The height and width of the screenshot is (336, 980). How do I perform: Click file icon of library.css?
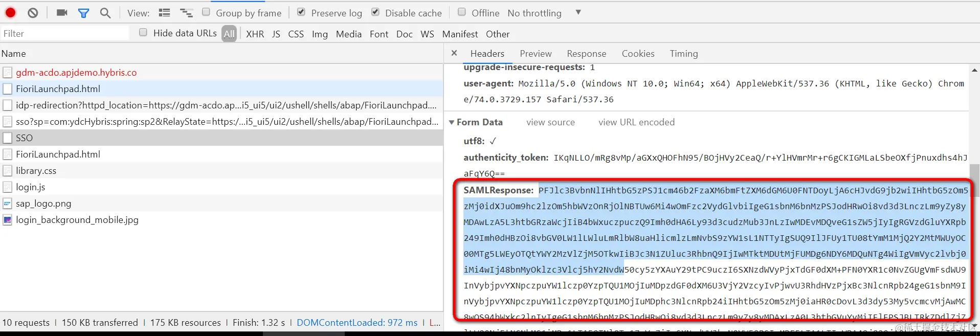(x=7, y=171)
